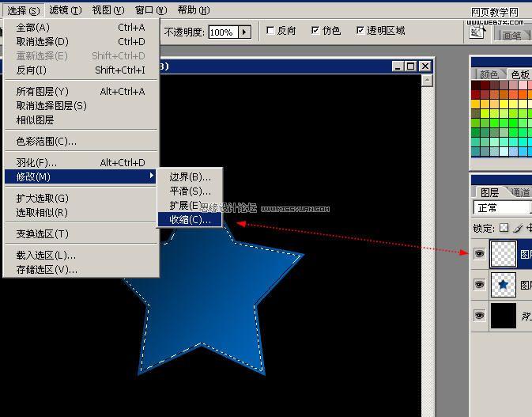Screen dimensions: 532x417
Task: Choose 选取相似(R) similar
Action: click(x=81, y=213)
